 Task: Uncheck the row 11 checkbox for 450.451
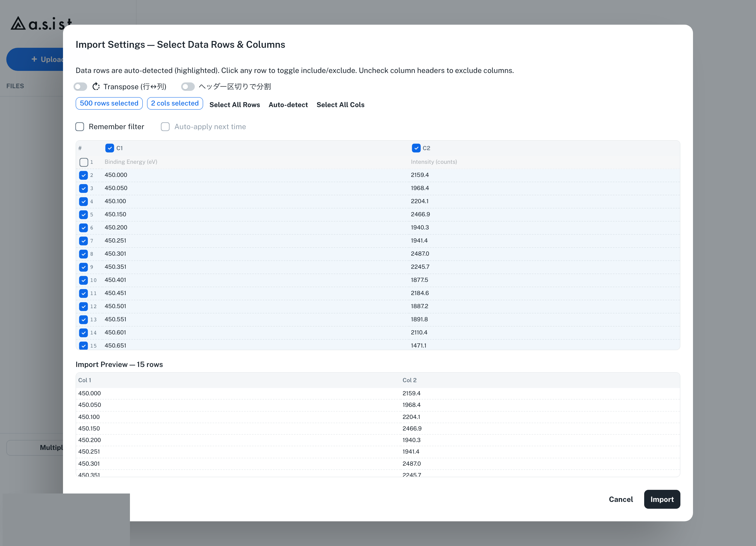tap(83, 293)
